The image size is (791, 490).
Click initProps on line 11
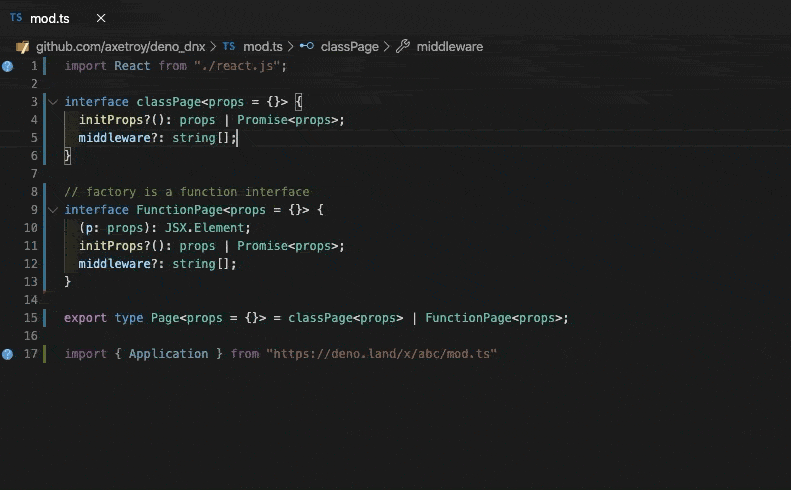tap(111, 246)
